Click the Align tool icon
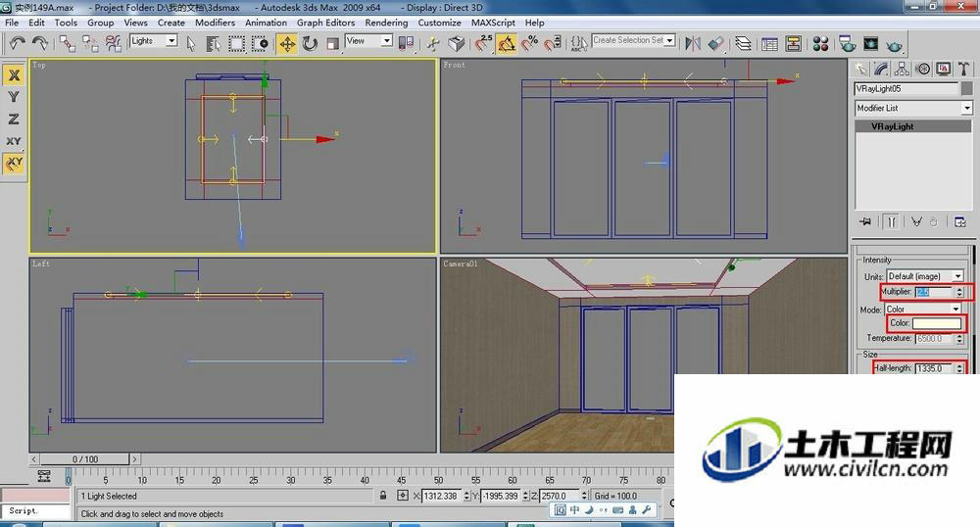Screen dimensions: 980x527 coord(716,43)
